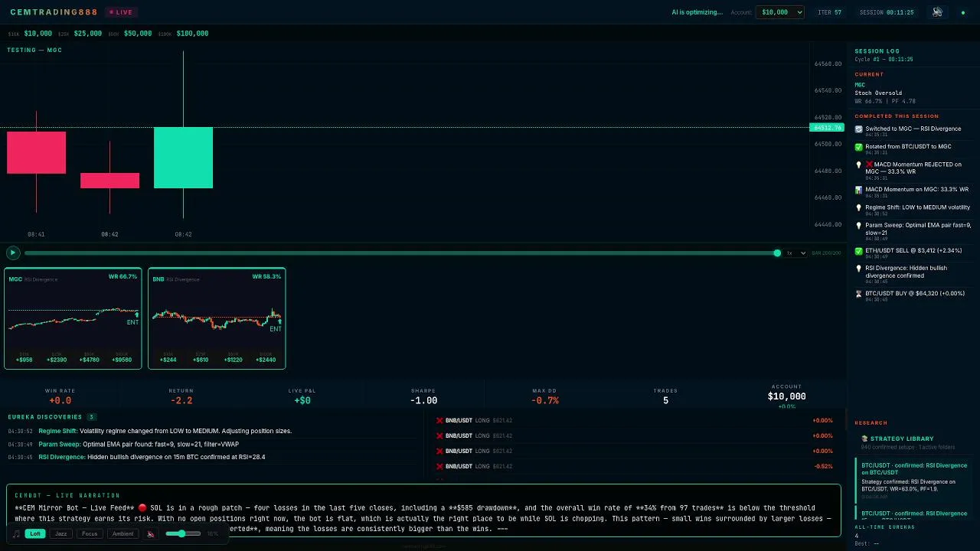Viewport: 980px width, 551px height.
Task: Click the Strategy Library books icon
Action: coord(864,439)
